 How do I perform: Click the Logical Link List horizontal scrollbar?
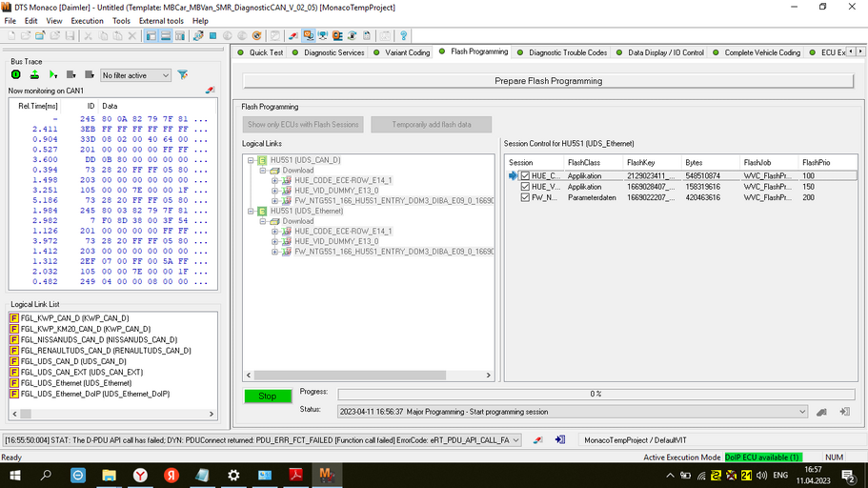[113, 414]
